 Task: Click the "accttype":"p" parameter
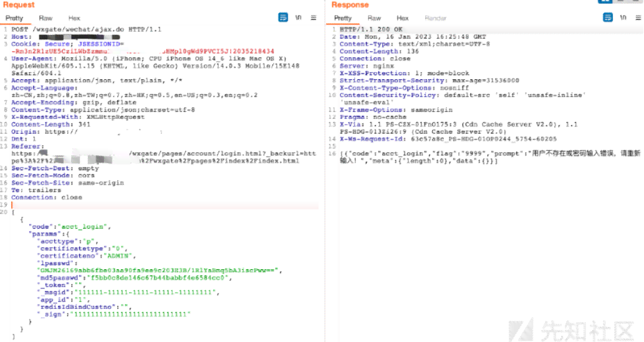68,242
